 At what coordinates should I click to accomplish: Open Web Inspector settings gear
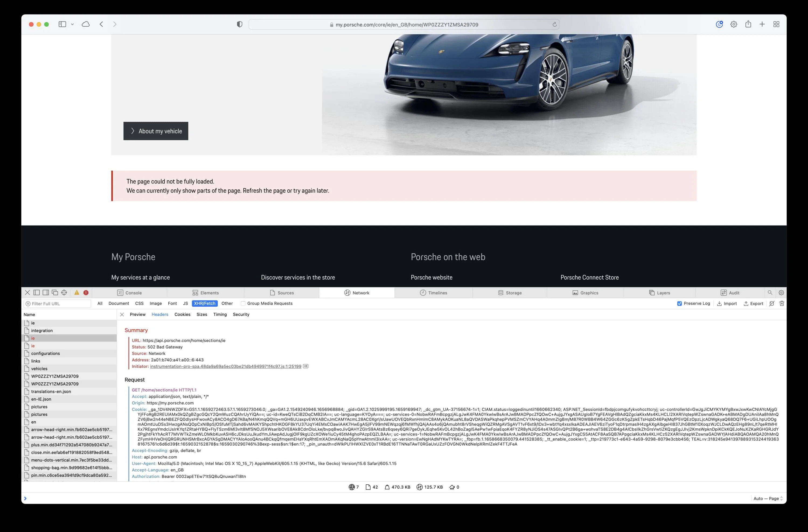pyautogui.click(x=781, y=293)
